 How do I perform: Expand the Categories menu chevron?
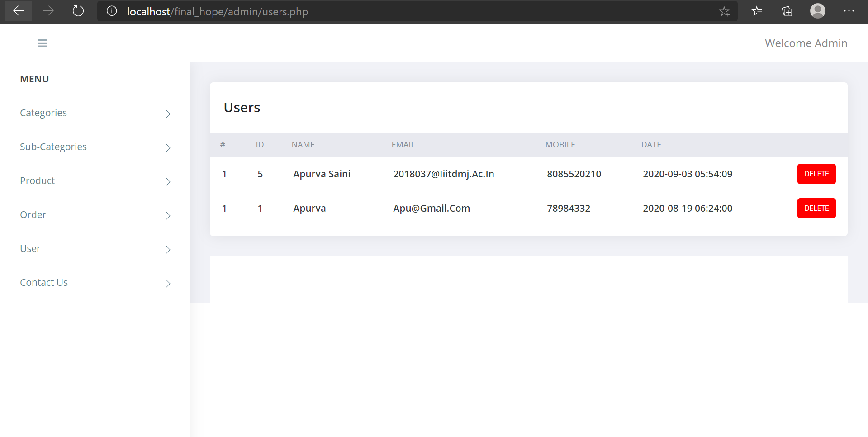[x=168, y=114]
